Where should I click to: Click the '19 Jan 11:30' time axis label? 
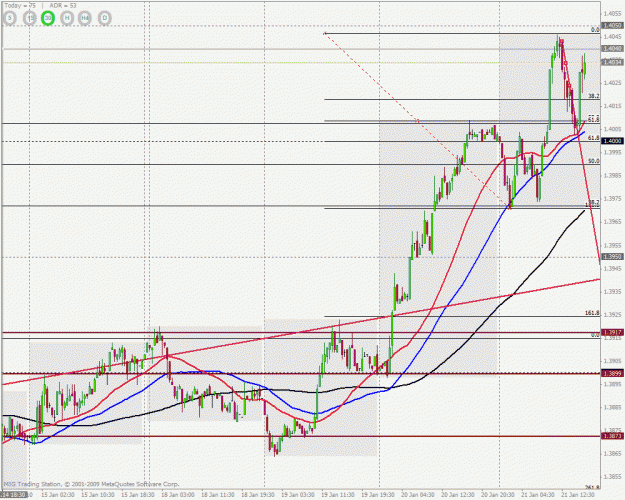point(338,495)
